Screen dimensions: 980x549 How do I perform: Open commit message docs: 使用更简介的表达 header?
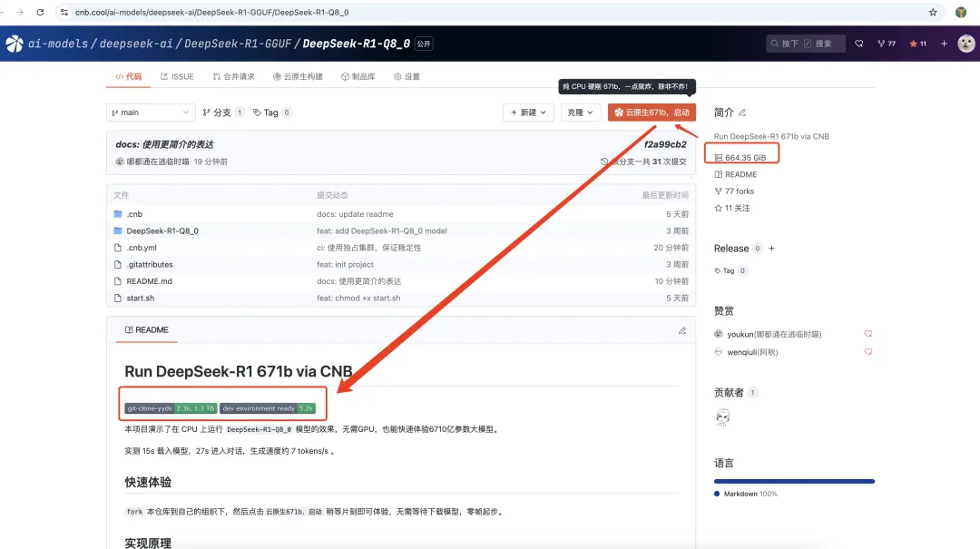[x=164, y=144]
